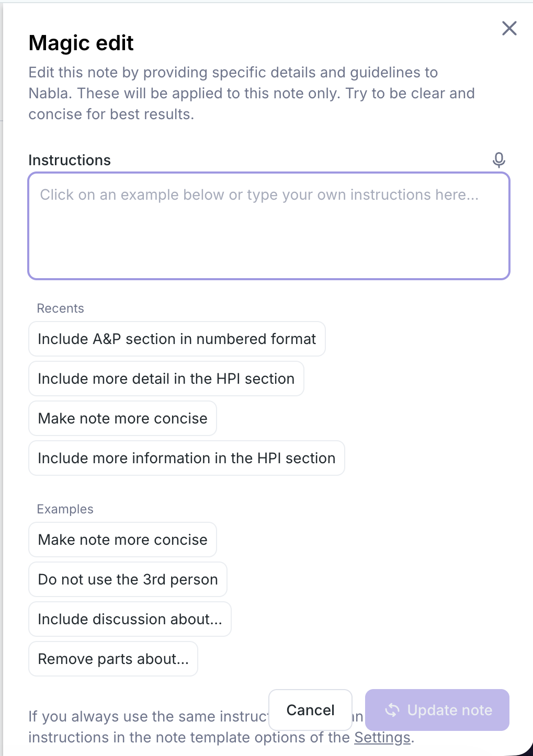Click the description paragraph mentioning Nabla
533x756 pixels.
tap(252, 93)
